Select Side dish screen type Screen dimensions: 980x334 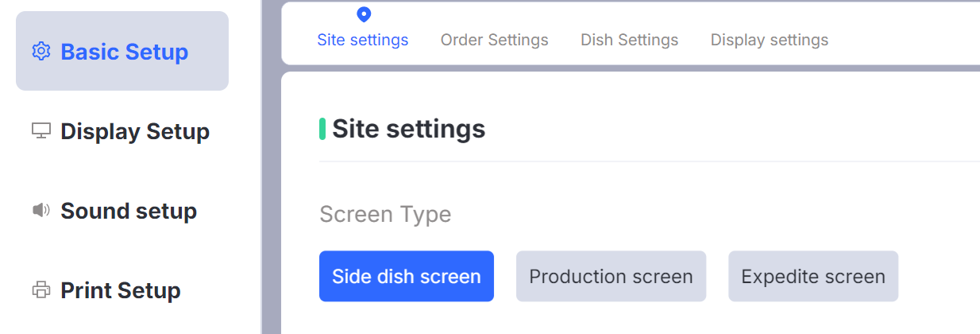pos(407,277)
